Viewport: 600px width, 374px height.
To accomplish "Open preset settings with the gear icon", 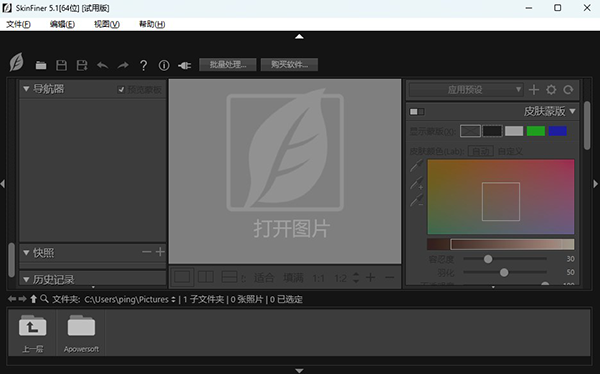I will [551, 90].
